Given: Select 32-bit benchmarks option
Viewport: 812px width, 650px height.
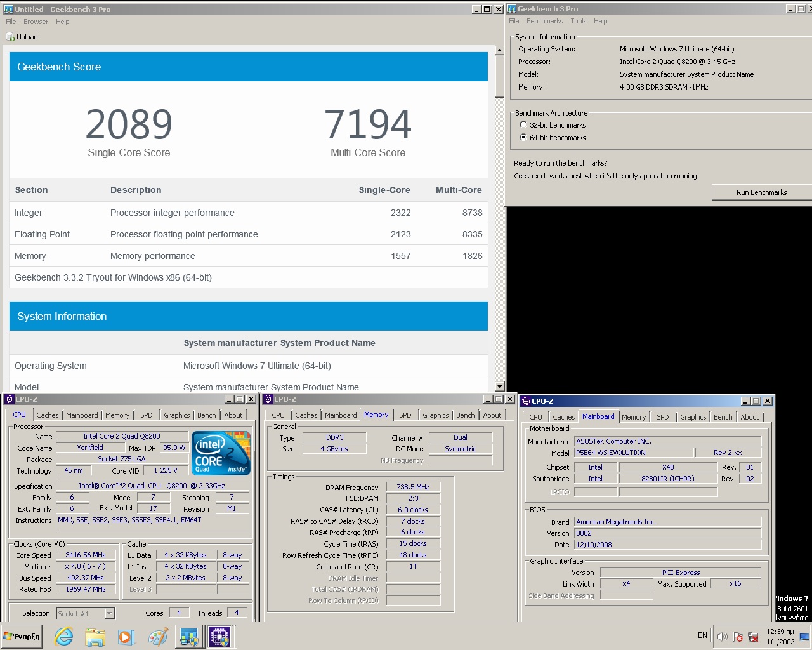Looking at the screenshot, I should click(523, 125).
